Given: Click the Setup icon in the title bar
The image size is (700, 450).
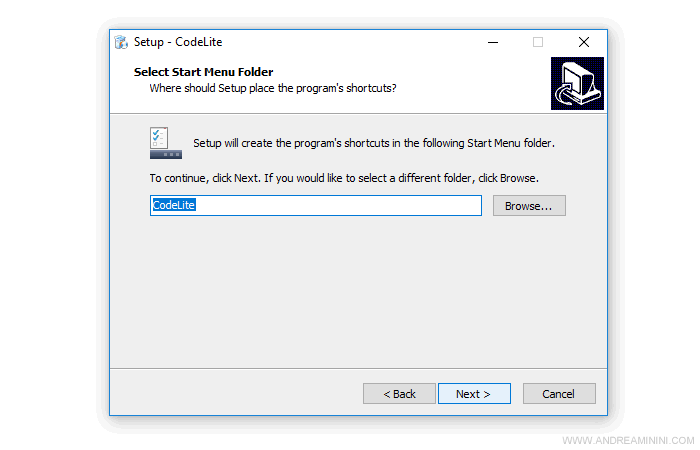Looking at the screenshot, I should (122, 42).
